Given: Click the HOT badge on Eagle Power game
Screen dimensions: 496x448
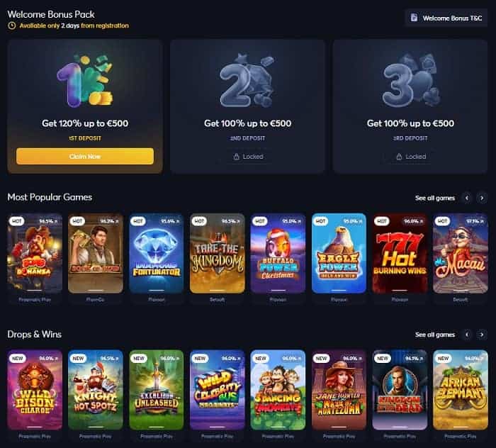Looking at the screenshot, I should 320,221.
